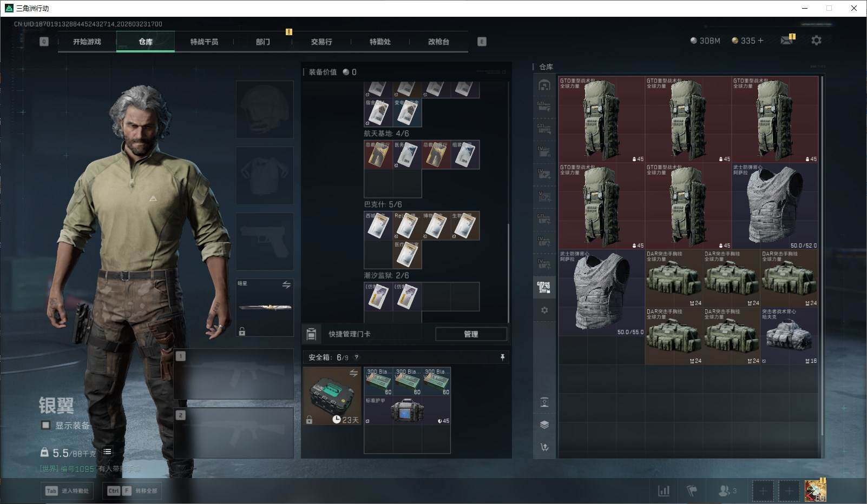The width and height of the screenshot is (867, 504).
Task: Select the 医疗 keycard under 巴克什
Action: point(407,255)
